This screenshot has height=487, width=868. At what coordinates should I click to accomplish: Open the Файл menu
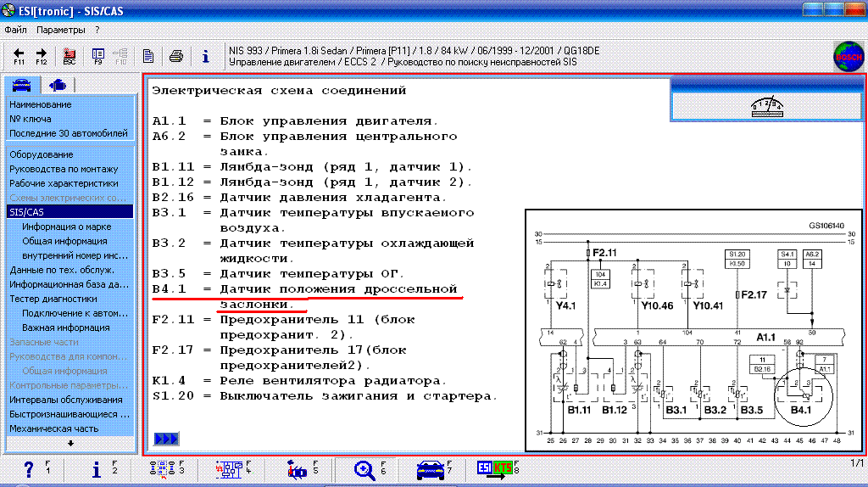pyautogui.click(x=15, y=30)
